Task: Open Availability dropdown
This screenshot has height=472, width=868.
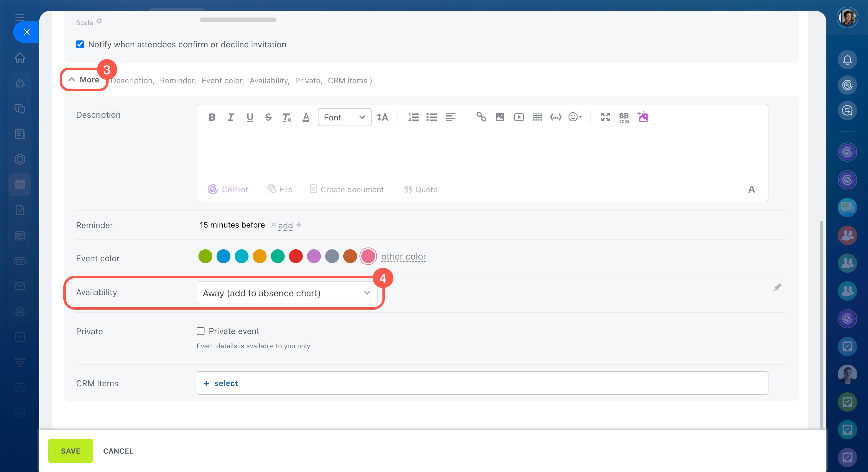Action: pyautogui.click(x=287, y=293)
